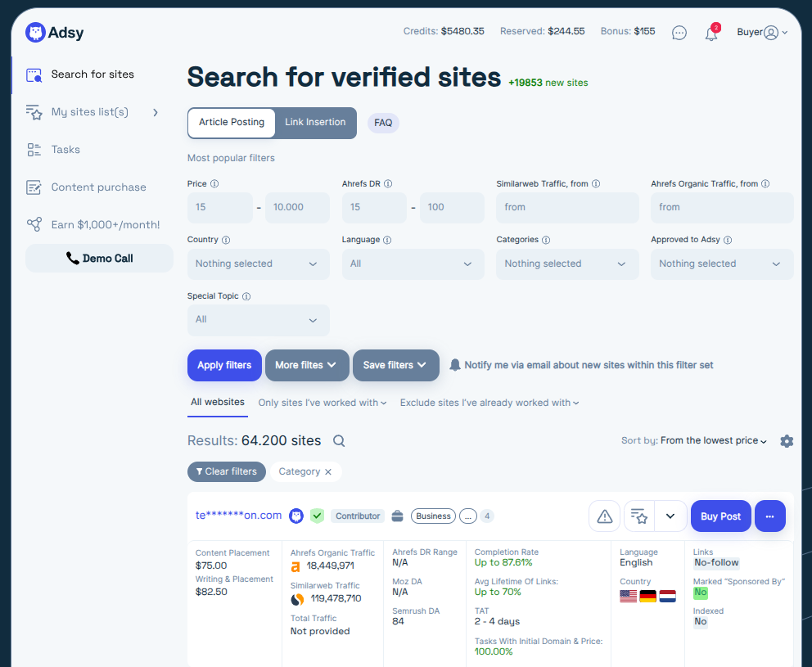This screenshot has width=812, height=667.
Task: Open the notifications bell
Action: pyautogui.click(x=711, y=34)
